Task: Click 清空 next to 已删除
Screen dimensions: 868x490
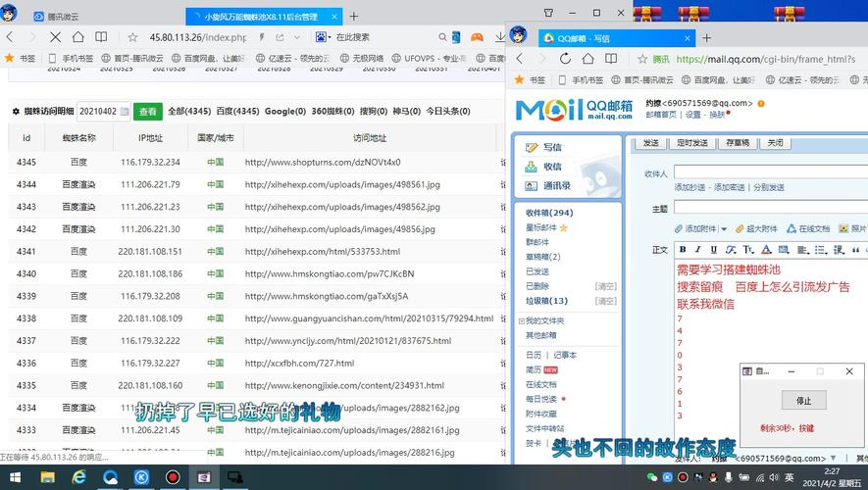Action: (605, 286)
